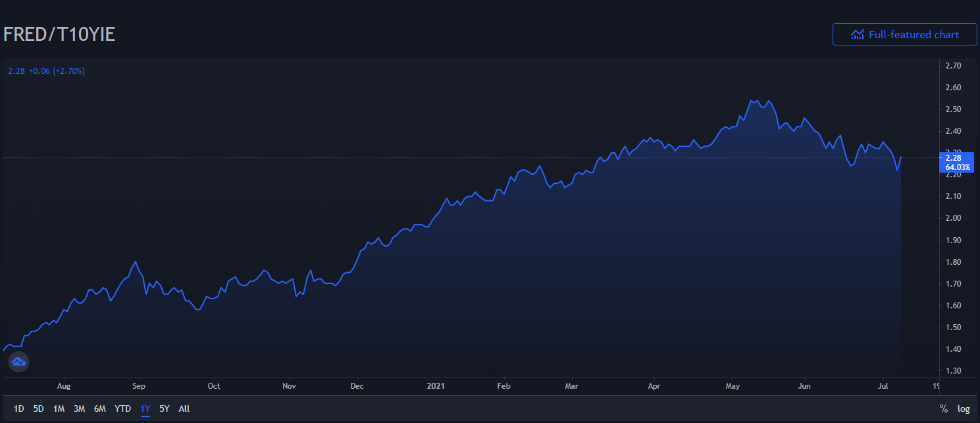
Task: Click the 2.00 level on the price axis
Action: (953, 218)
